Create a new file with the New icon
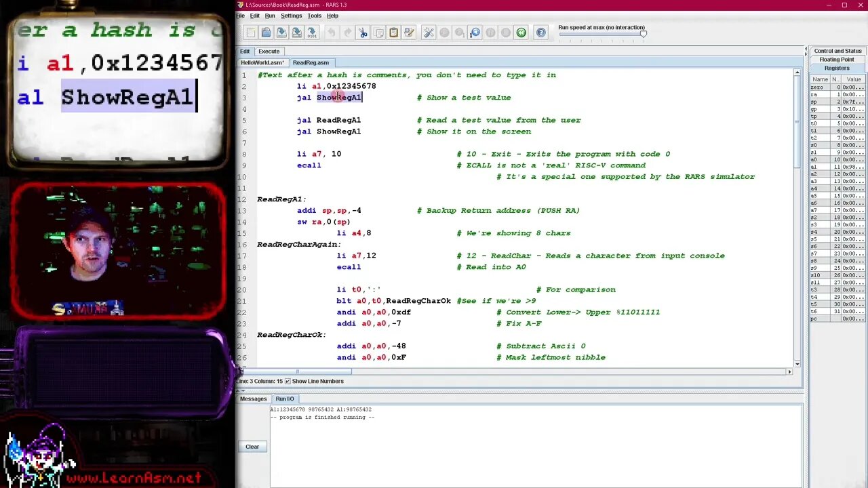The image size is (868, 488). 251,33
